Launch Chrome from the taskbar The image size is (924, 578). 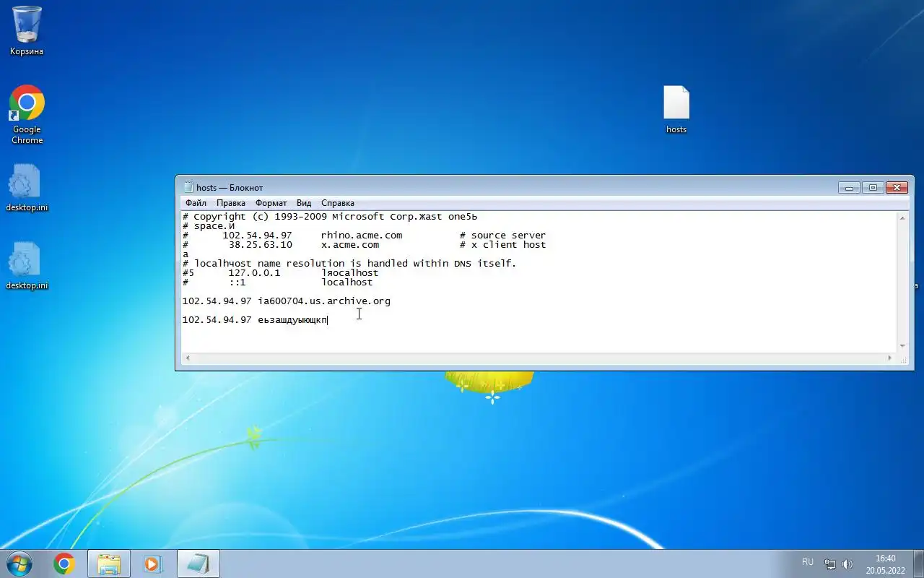(64, 564)
